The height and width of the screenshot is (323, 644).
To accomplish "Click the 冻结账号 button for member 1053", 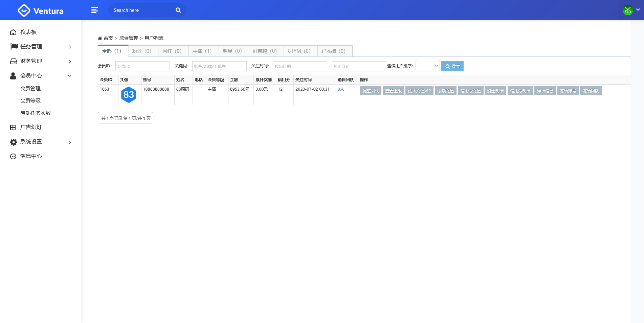I will (568, 91).
